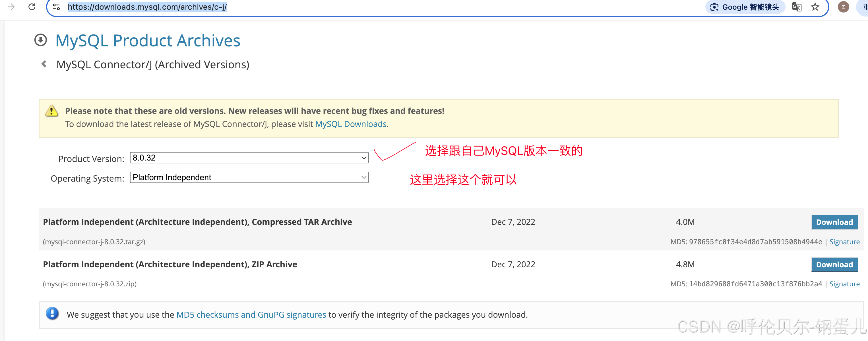Click the ZIP Archive title text
868x341 pixels.
(x=170, y=264)
